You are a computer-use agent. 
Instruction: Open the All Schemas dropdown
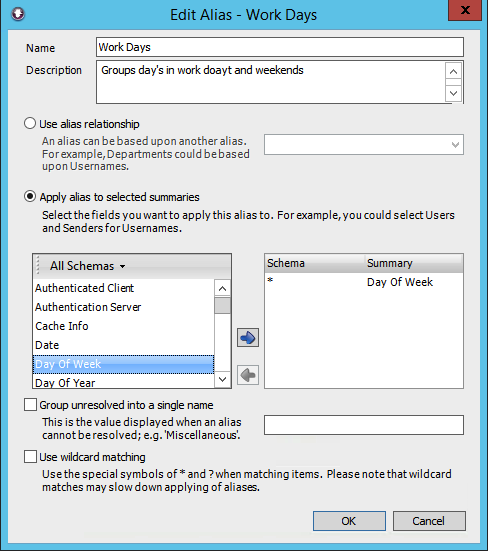[87, 266]
